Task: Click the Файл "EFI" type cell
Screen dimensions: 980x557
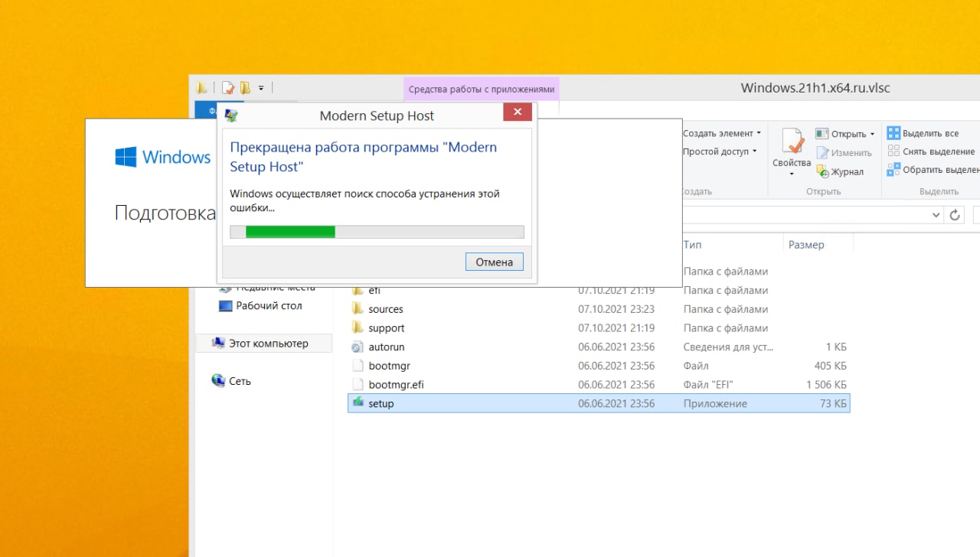Action: (709, 385)
